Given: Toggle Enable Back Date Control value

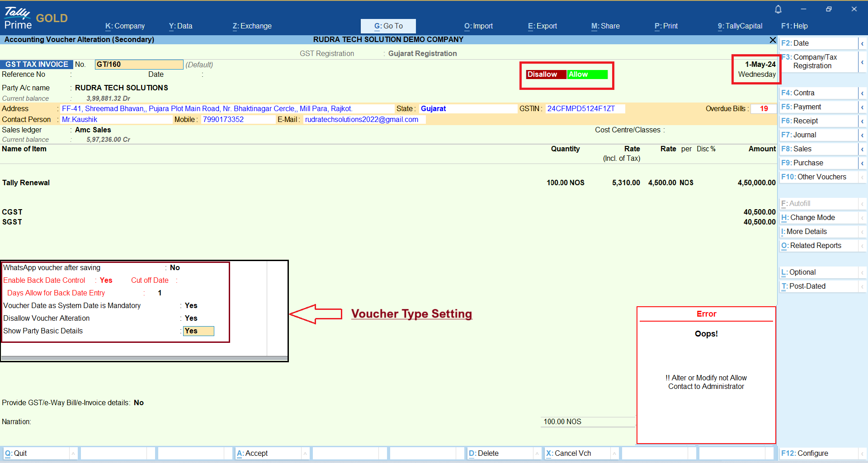Looking at the screenshot, I should (106, 281).
